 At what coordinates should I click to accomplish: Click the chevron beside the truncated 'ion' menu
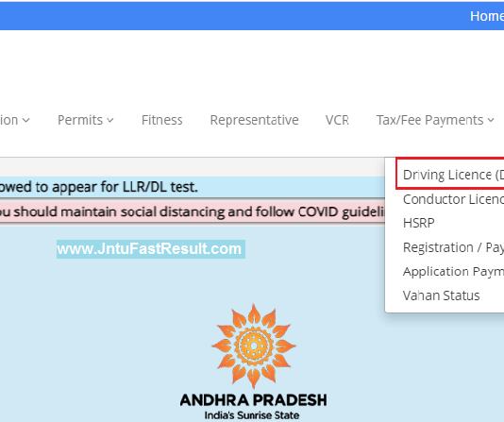(x=26, y=121)
